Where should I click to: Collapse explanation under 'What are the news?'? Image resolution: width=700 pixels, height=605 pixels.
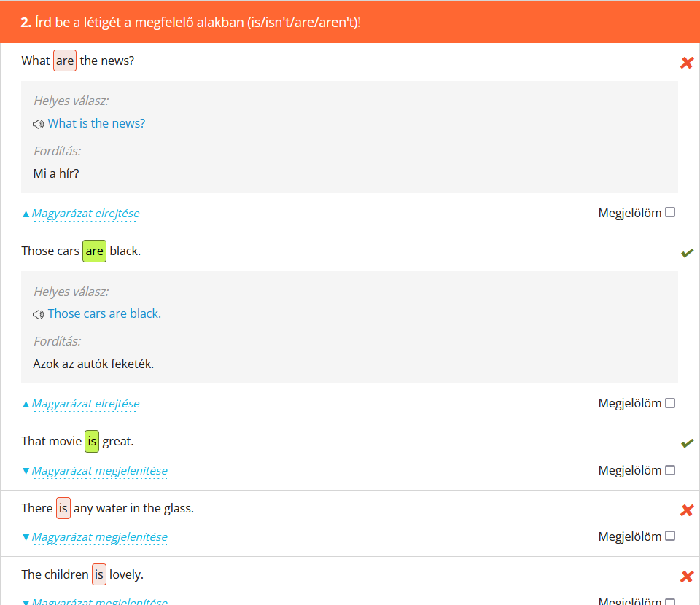tap(85, 214)
